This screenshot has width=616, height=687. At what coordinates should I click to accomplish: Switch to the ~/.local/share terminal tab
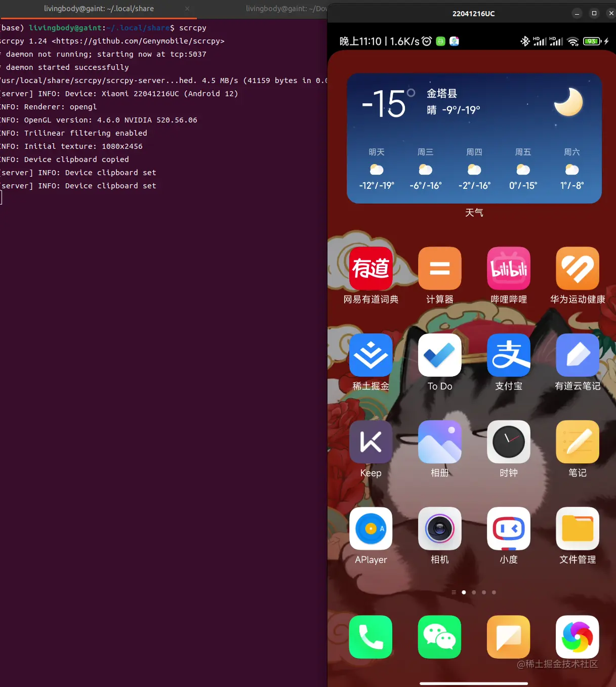99,9
